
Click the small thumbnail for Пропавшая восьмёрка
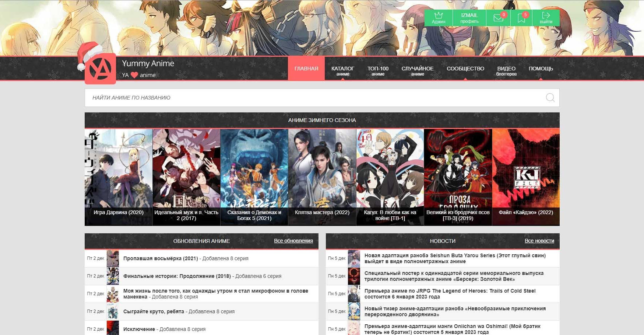[113, 258]
